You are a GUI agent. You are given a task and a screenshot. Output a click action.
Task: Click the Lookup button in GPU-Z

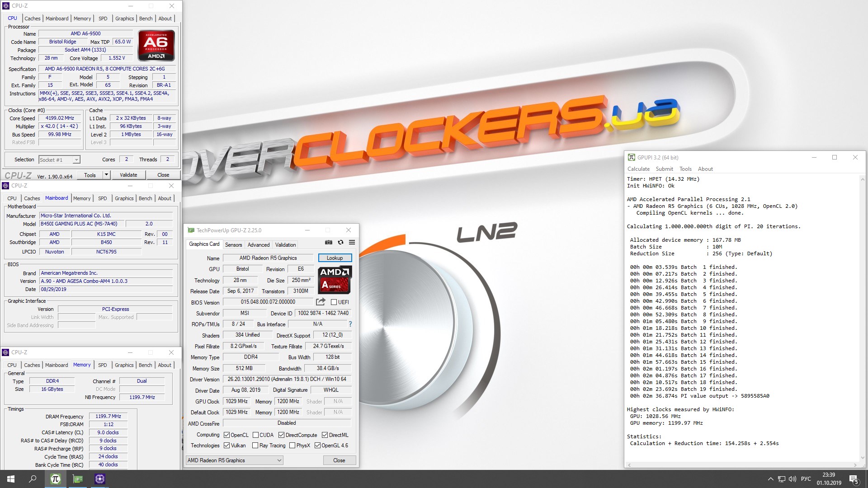pyautogui.click(x=335, y=258)
